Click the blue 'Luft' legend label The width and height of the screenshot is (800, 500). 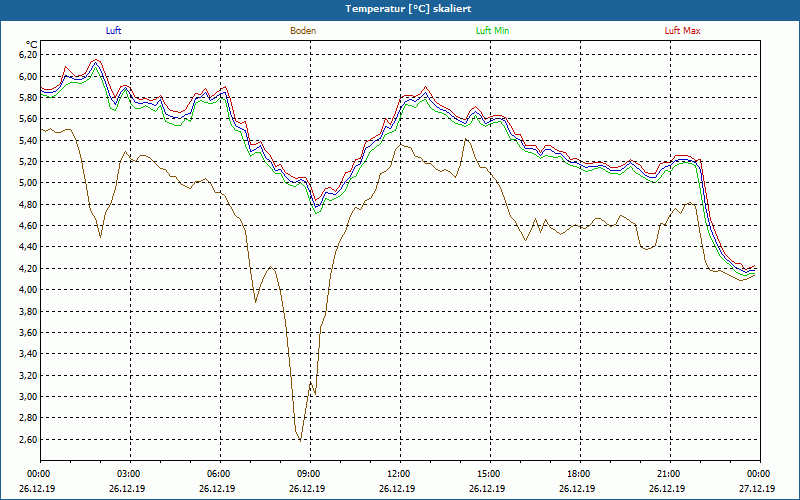[x=113, y=31]
